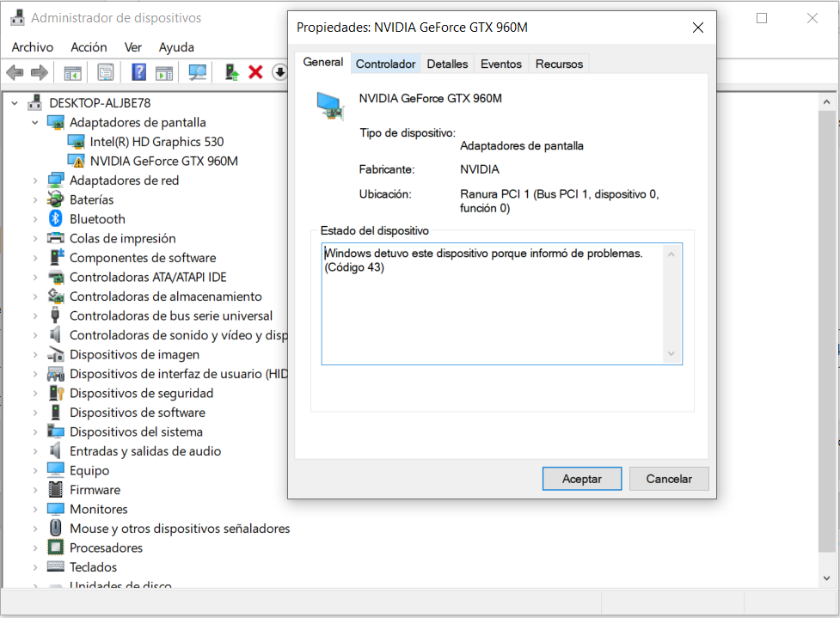The height and width of the screenshot is (618, 840).
Task: Click the DESKTOP-ALJBE78 computer icon
Action: 35,102
